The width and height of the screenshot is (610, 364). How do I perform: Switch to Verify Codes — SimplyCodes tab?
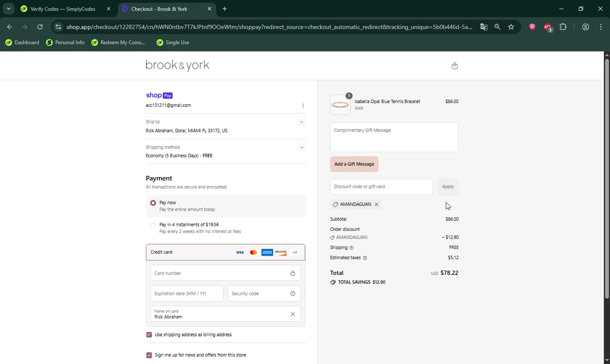(x=63, y=9)
